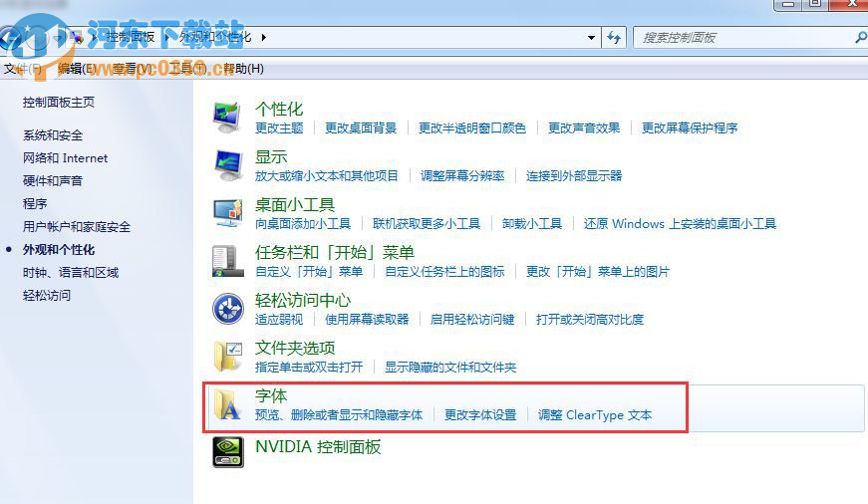Click the Folder Options icon

pos(227,356)
